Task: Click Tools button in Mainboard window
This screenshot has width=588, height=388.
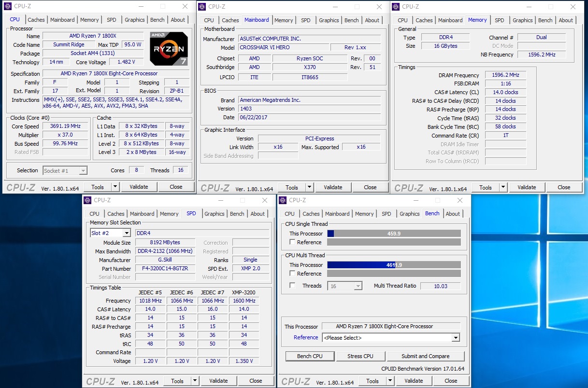Action: (292, 187)
